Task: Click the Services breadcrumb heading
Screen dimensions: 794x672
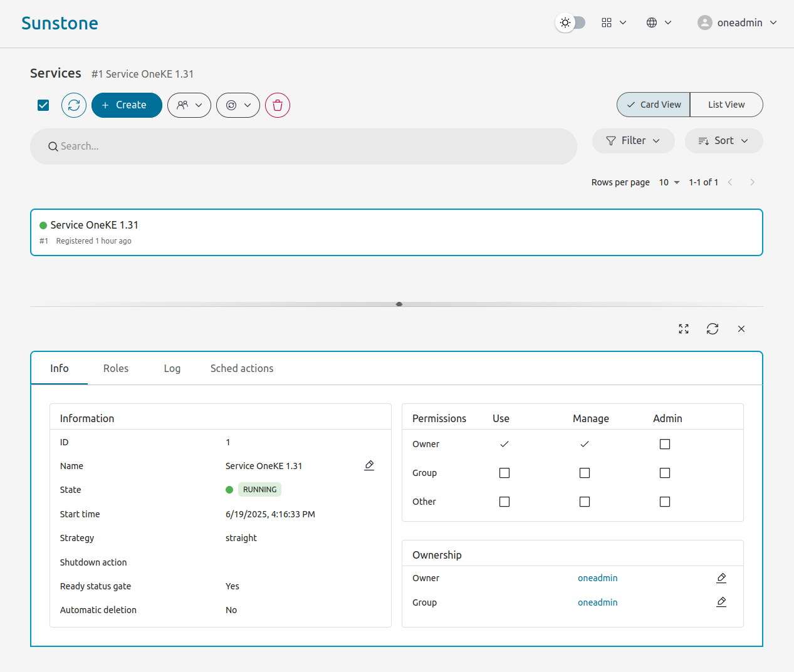Action: click(x=56, y=73)
